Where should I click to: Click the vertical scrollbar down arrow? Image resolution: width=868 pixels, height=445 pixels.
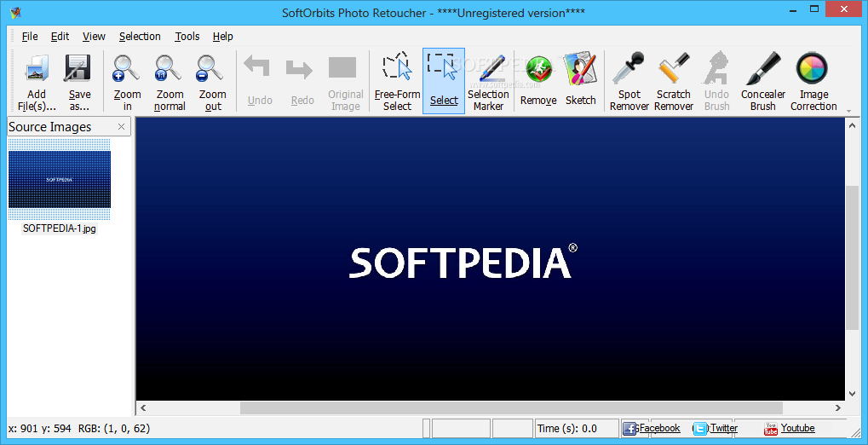click(x=853, y=394)
